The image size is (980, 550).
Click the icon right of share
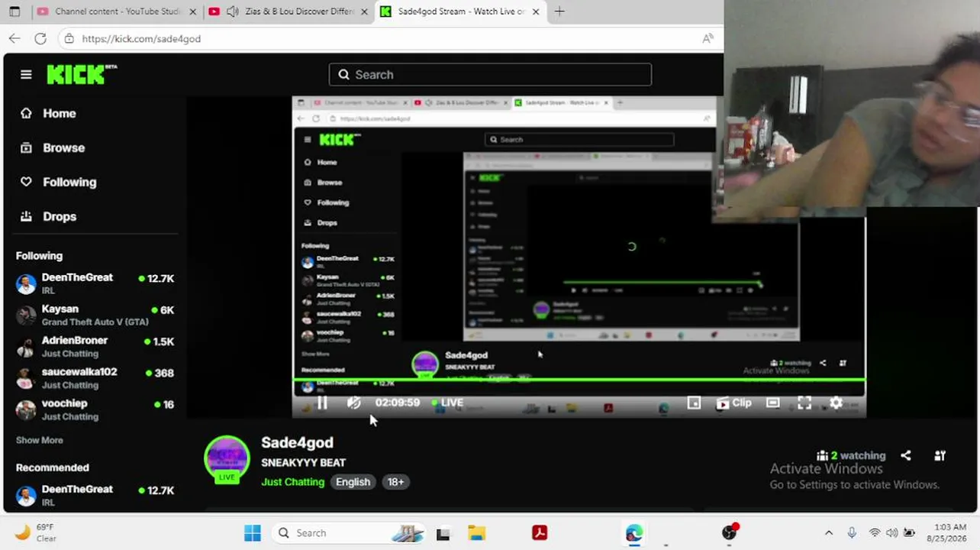940,455
